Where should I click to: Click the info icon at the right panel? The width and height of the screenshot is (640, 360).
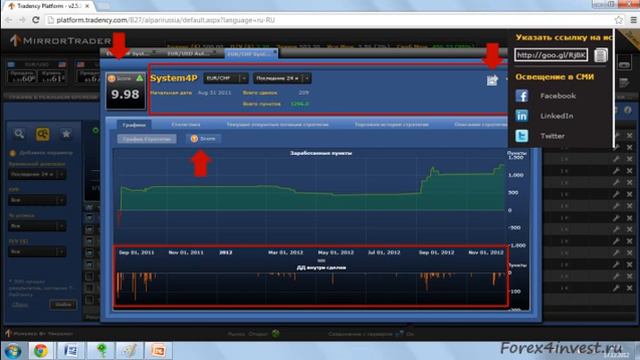[628, 110]
